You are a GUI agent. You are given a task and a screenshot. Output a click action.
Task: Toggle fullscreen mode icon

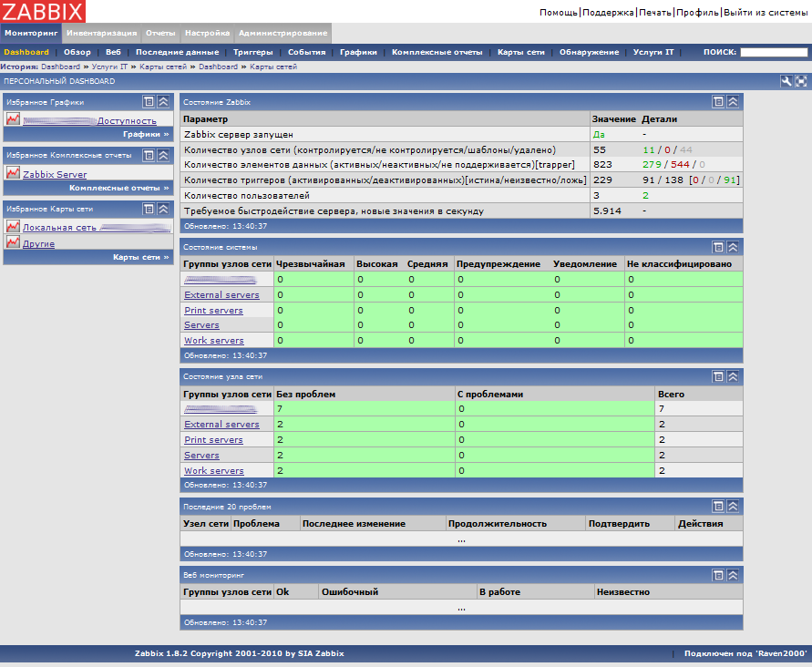(x=801, y=81)
